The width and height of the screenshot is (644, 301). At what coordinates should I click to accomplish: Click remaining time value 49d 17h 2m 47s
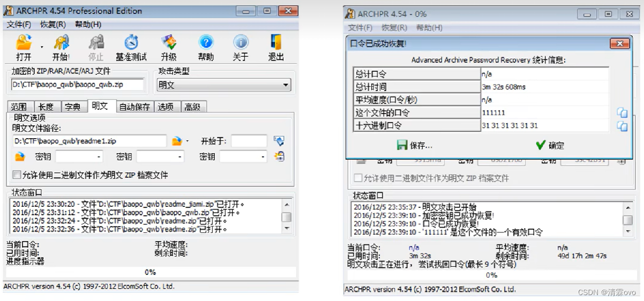(582, 256)
